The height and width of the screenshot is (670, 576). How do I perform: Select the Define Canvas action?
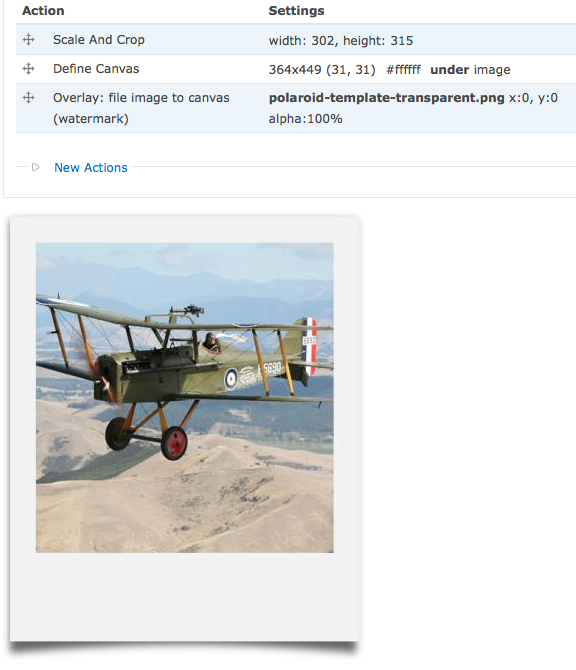click(96, 69)
